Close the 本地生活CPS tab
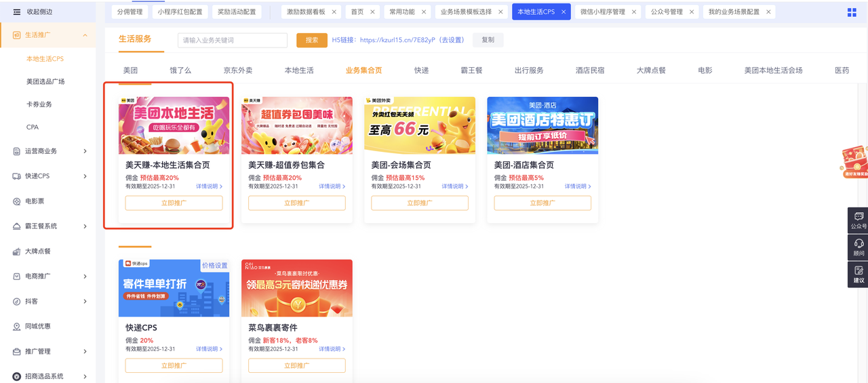 [564, 12]
